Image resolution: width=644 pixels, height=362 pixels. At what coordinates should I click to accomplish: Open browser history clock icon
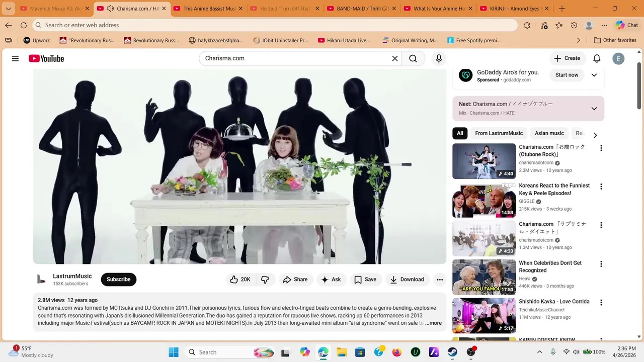click(574, 25)
